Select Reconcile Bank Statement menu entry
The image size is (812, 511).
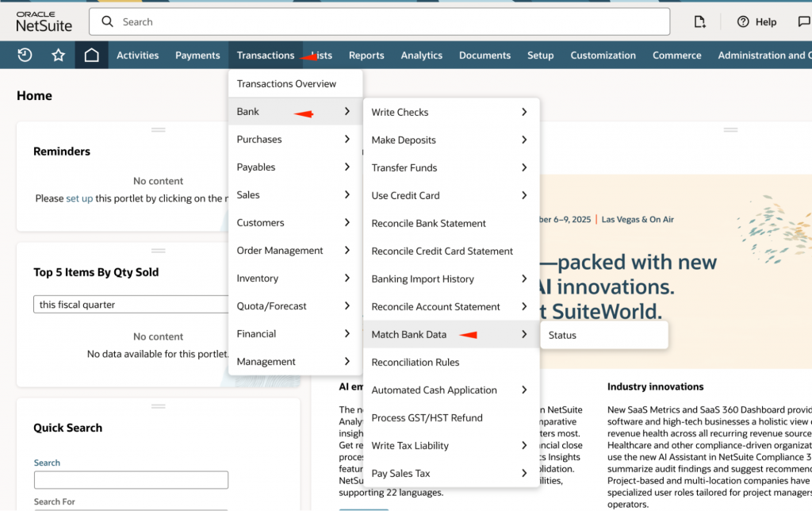(428, 224)
